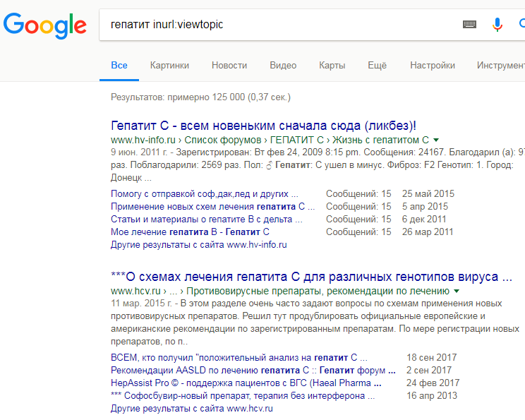
Task: Click the date '25 май 2015'
Action: click(428, 194)
